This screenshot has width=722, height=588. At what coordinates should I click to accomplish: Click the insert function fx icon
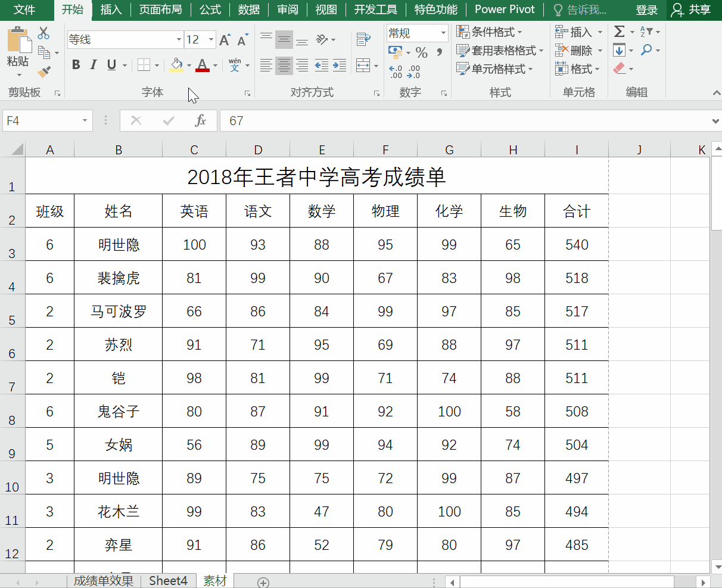click(201, 121)
